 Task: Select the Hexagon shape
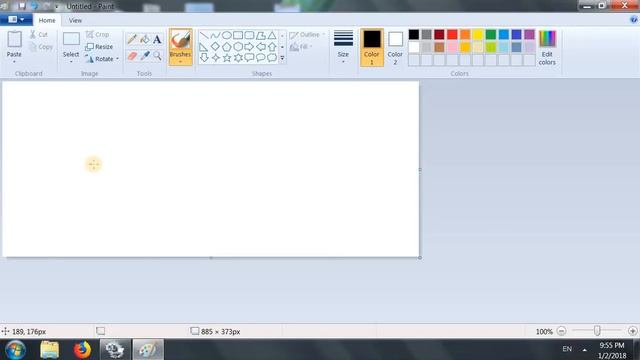point(238,47)
